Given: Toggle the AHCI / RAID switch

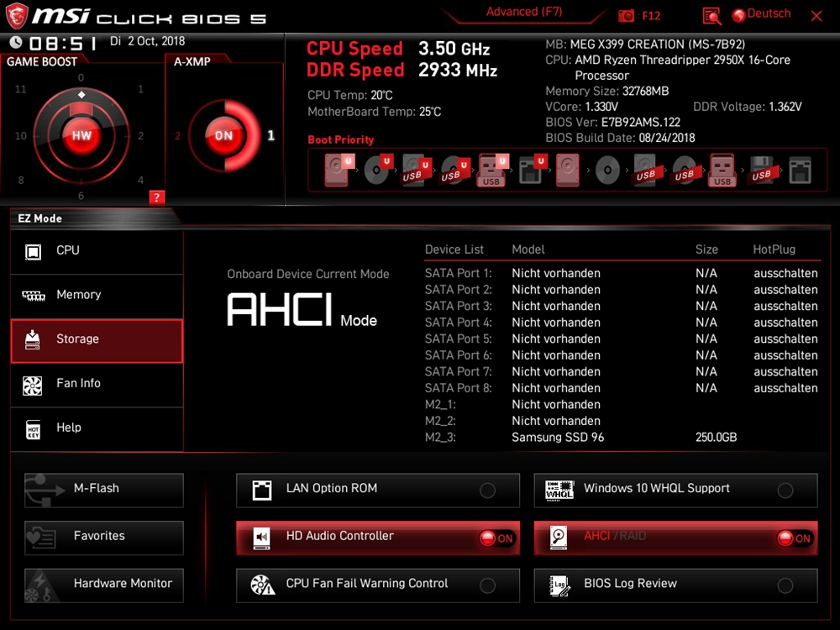Looking at the screenshot, I should coord(794,538).
